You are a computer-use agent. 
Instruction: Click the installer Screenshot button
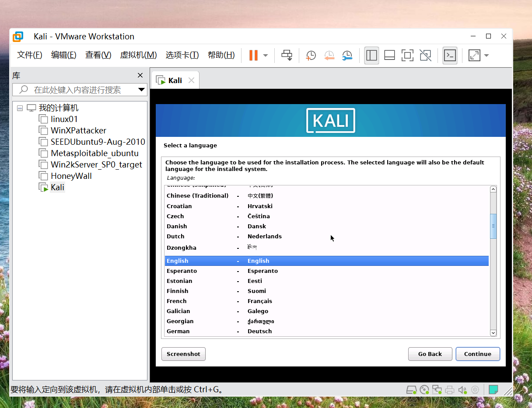click(x=183, y=354)
